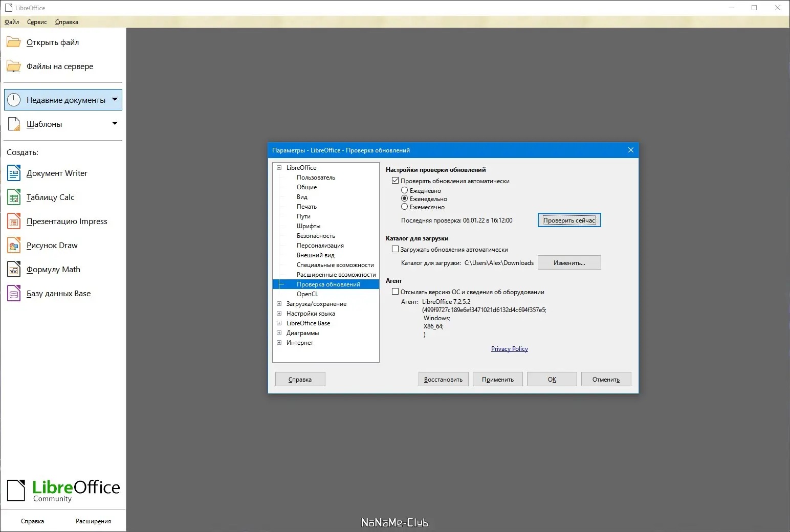Screen dimensions: 790x532
Task: Click the agent text LibreOffice 7.2.5.2
Action: pyautogui.click(x=446, y=301)
